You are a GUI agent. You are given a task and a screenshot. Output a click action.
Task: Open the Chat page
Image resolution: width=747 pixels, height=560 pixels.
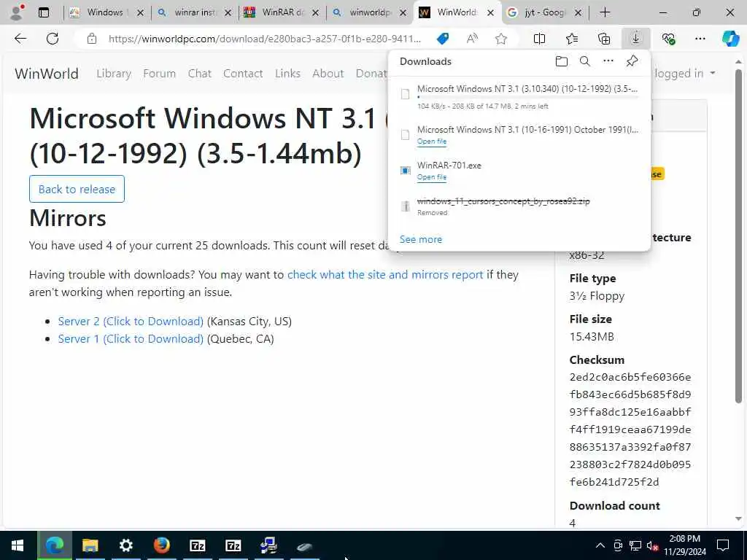(x=200, y=74)
